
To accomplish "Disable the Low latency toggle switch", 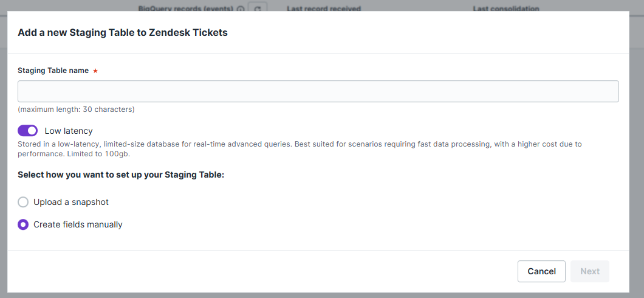I will coord(28,131).
